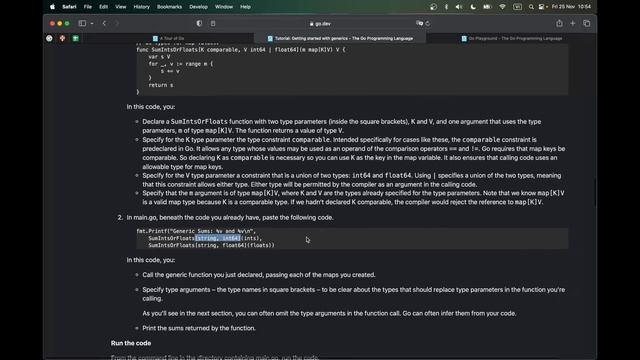Click 'Print the sums returned by the function.'
Viewport: 640px width, 360px height.
click(x=199, y=328)
